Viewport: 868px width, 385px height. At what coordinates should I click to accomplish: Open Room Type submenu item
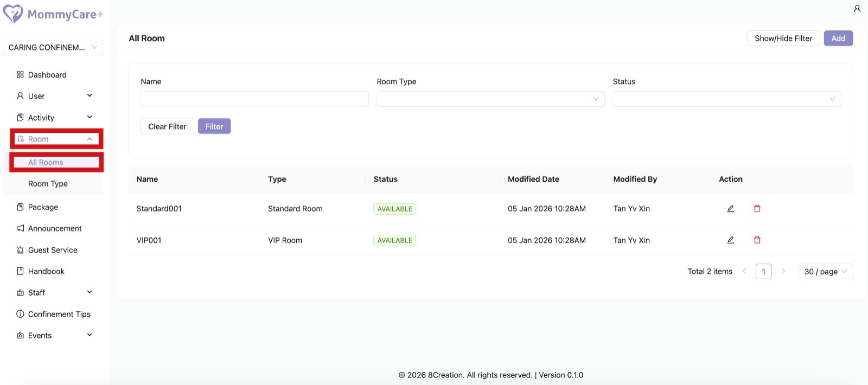click(48, 184)
